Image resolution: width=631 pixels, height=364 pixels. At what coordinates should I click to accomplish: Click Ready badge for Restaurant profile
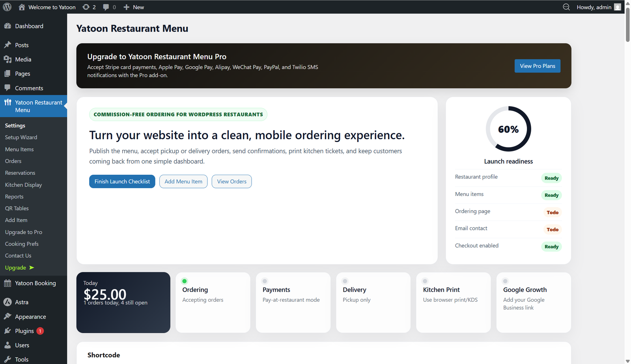pyautogui.click(x=551, y=178)
